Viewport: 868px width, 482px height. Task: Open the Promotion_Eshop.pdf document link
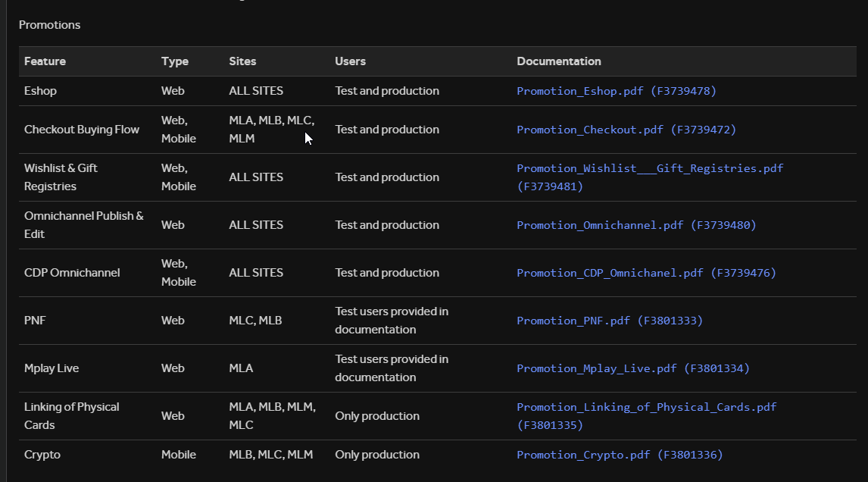click(x=616, y=91)
